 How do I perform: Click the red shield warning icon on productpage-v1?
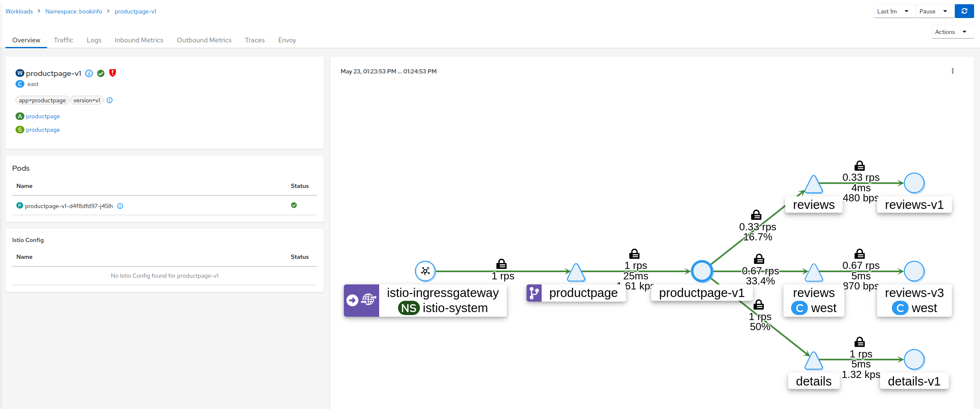tap(113, 73)
